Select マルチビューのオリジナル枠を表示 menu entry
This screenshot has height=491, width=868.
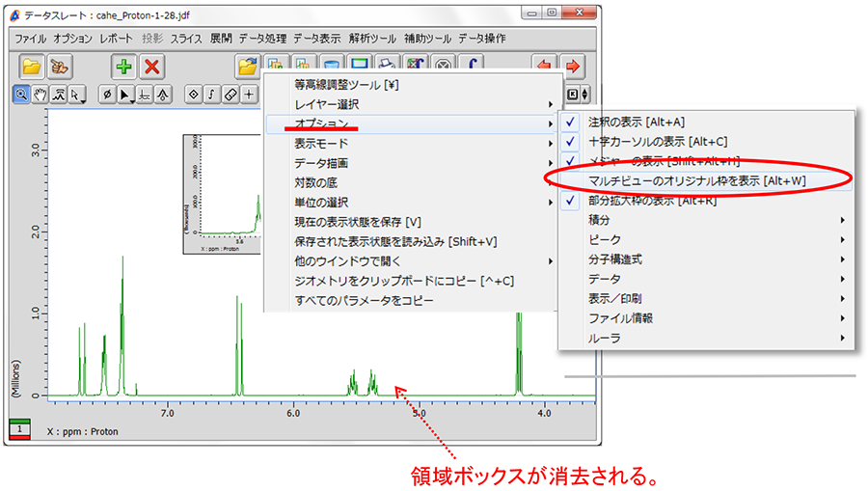click(x=696, y=180)
